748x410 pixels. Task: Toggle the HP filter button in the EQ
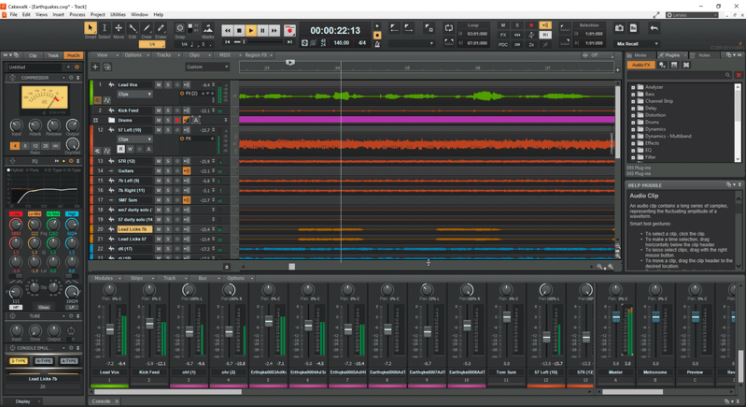[x=15, y=308]
